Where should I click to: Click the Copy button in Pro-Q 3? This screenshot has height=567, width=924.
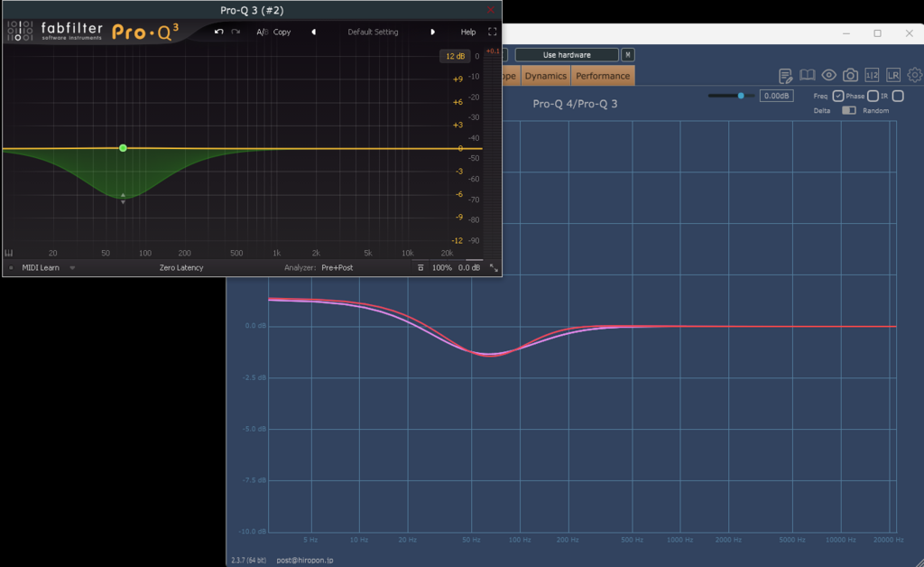point(282,32)
